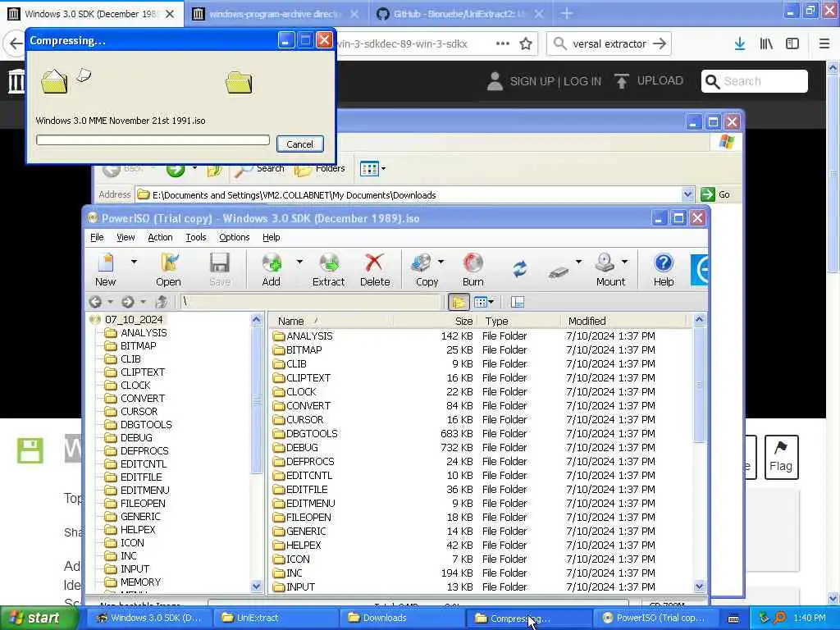Click the Extract icon in PowerISO toolbar
840x630 pixels.
(x=328, y=269)
